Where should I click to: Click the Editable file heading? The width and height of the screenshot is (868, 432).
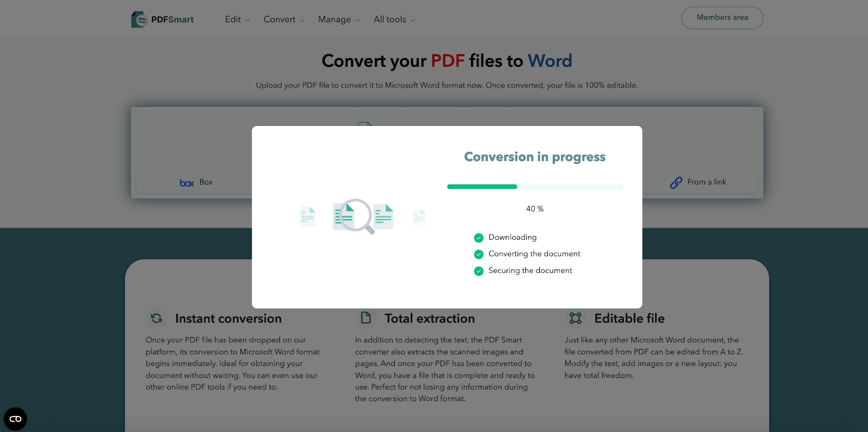coord(629,319)
